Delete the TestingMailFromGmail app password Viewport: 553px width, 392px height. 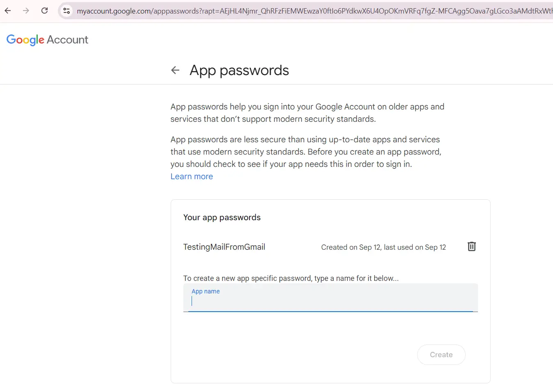tap(471, 246)
